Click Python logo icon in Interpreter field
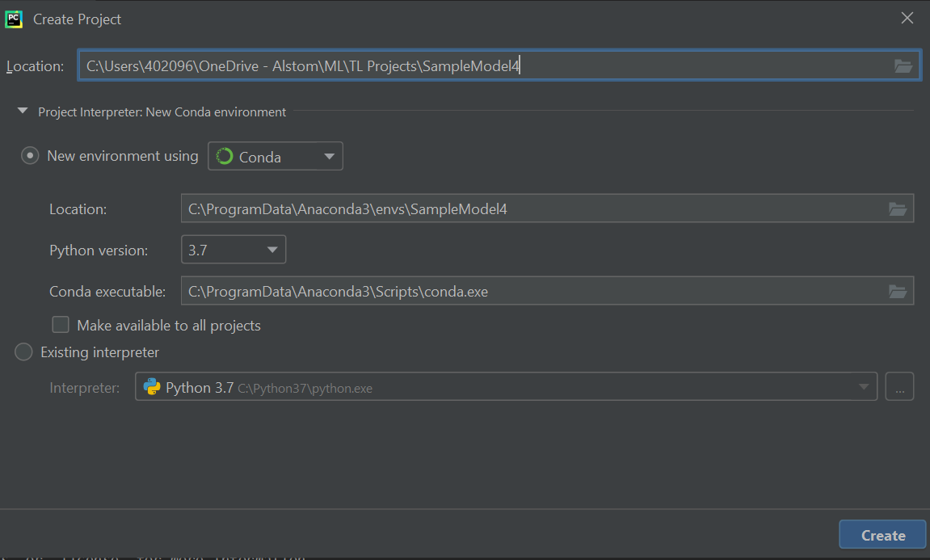The image size is (930, 560). tap(152, 387)
